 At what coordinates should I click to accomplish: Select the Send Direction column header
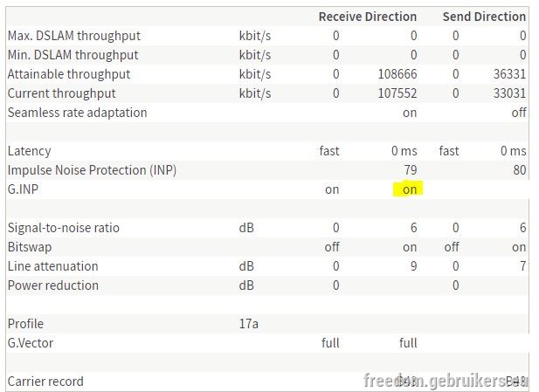pos(484,17)
